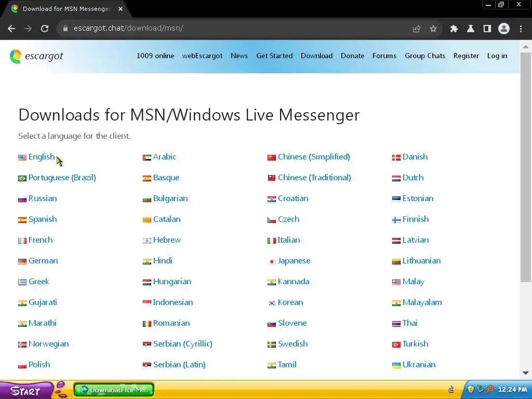This screenshot has width=532, height=399.
Task: Choose the Dutch language link
Action: (413, 178)
